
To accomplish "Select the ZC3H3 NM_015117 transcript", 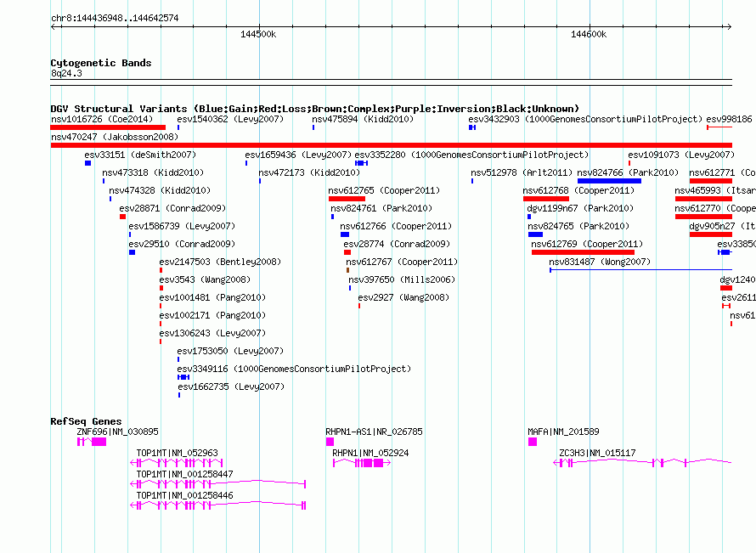I will [x=642, y=463].
